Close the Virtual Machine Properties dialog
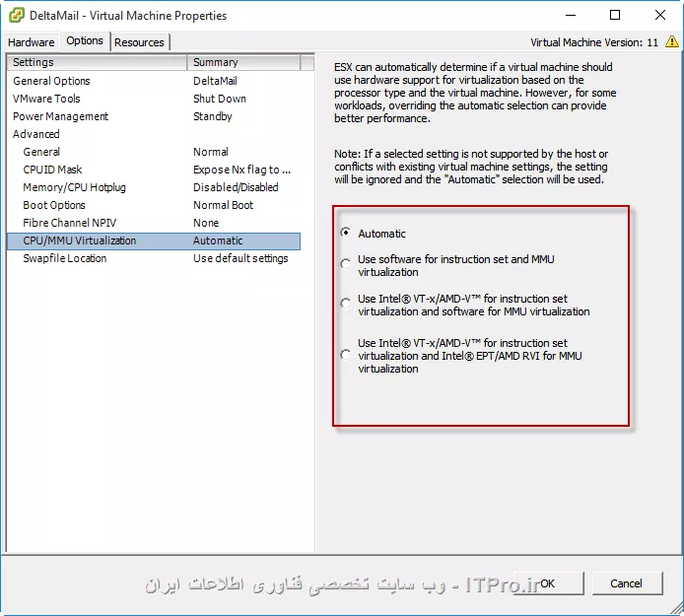Screen dimensions: 684x616 pos(660,15)
